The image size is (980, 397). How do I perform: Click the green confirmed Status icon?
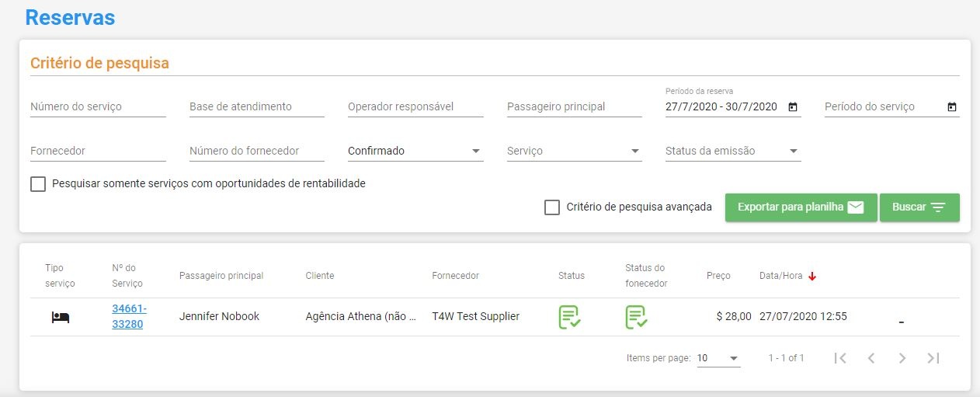pos(569,317)
